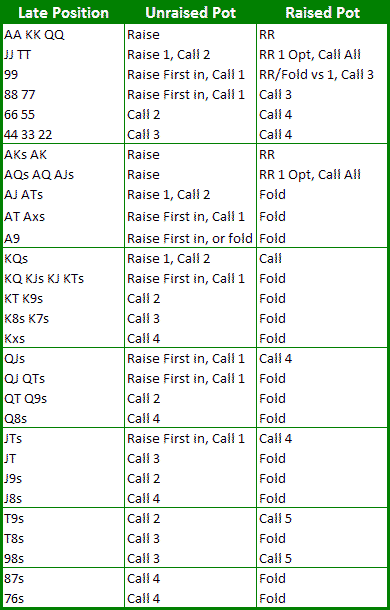Select 'RR/Fold vs 1, Call 3' cell
The image size is (390, 610).
coord(316,74)
